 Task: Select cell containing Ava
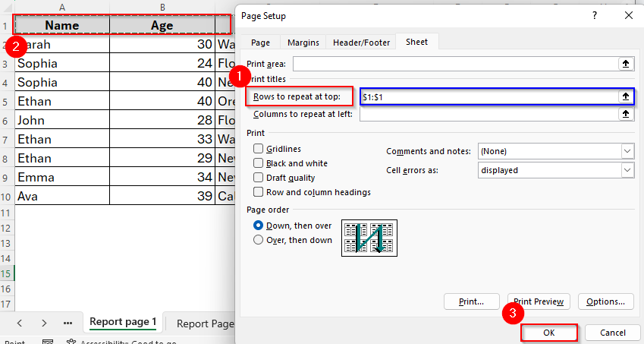coord(62,196)
